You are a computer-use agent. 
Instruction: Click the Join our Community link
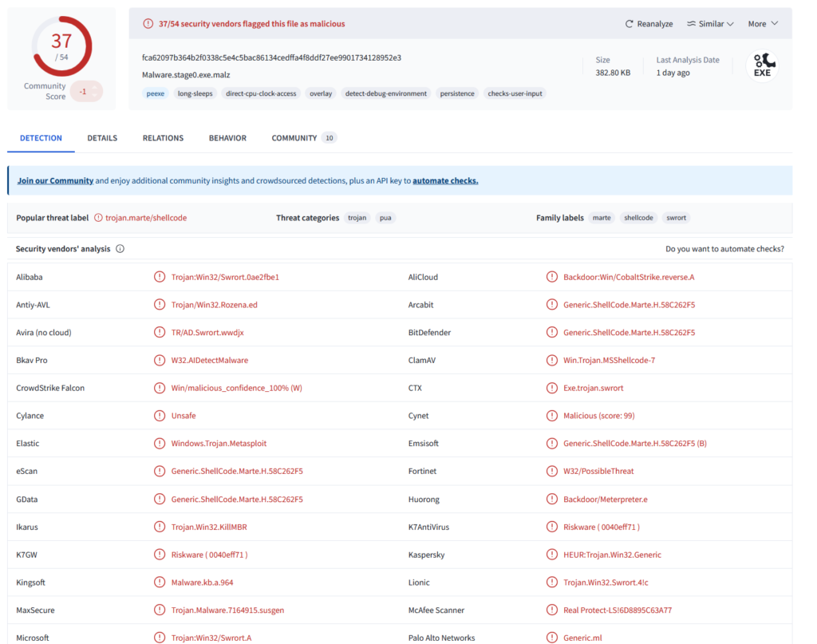point(55,181)
